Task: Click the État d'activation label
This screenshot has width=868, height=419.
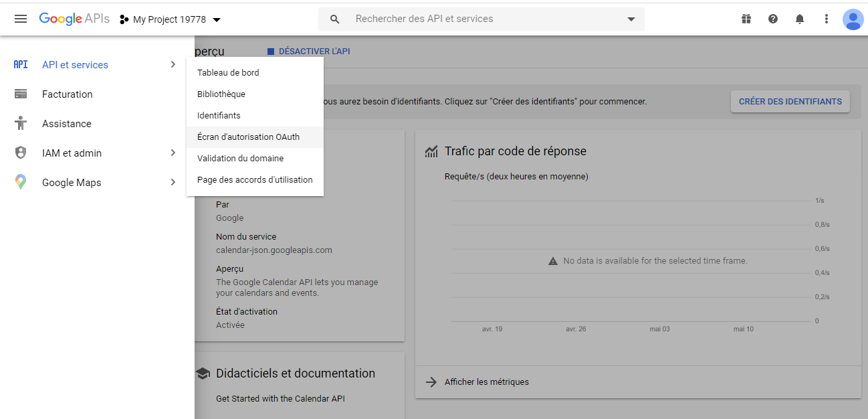Action: pyautogui.click(x=247, y=312)
